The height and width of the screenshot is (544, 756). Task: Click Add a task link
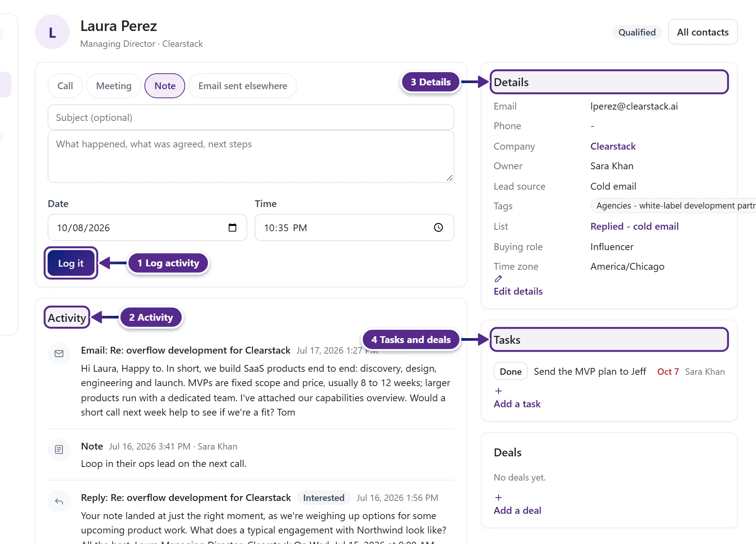[517, 404]
